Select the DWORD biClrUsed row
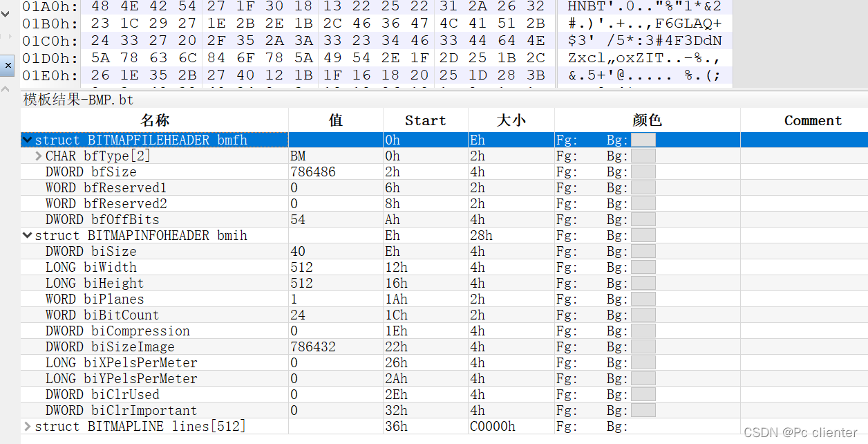The image size is (868, 444). coord(444,394)
